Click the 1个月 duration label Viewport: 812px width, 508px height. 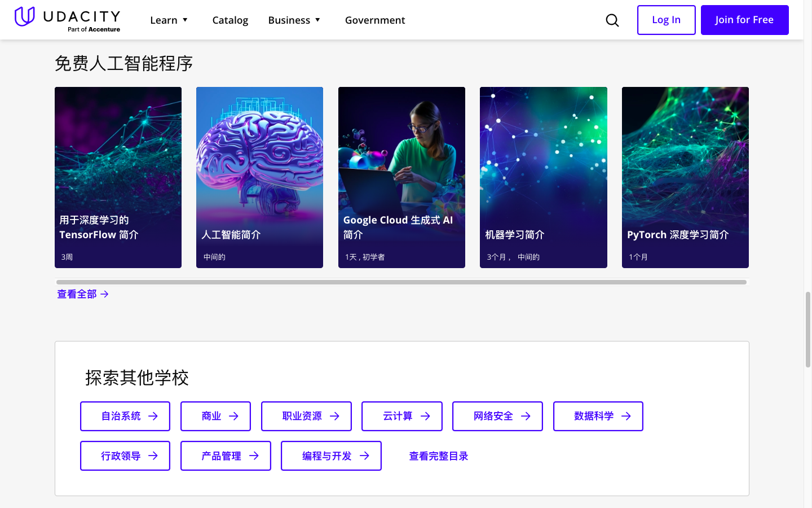tap(638, 257)
